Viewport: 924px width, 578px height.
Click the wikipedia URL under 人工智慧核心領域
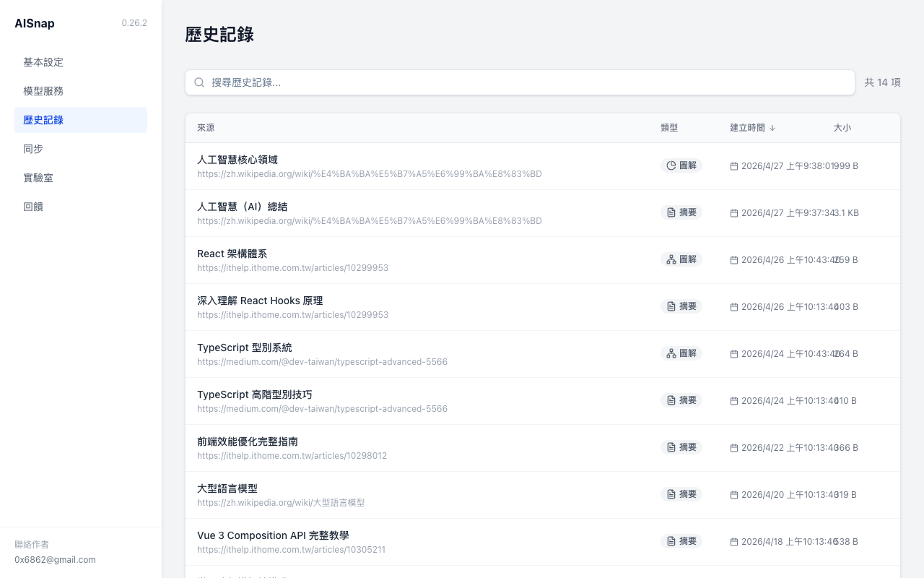[x=370, y=174]
